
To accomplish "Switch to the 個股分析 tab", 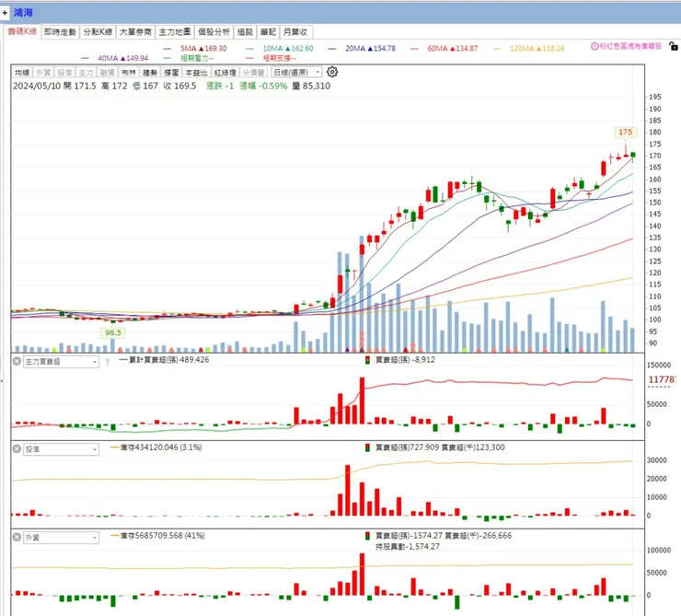I will click(x=214, y=32).
